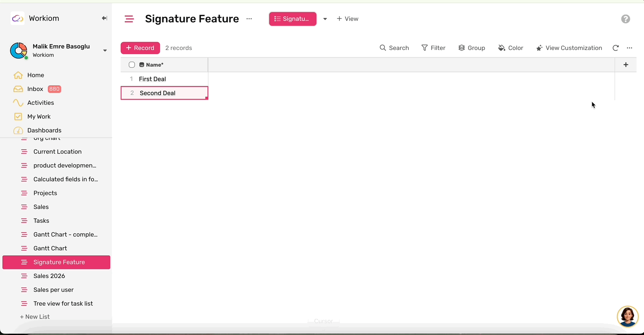
Task: Open Dashboards in the sidebar
Action: click(37, 130)
